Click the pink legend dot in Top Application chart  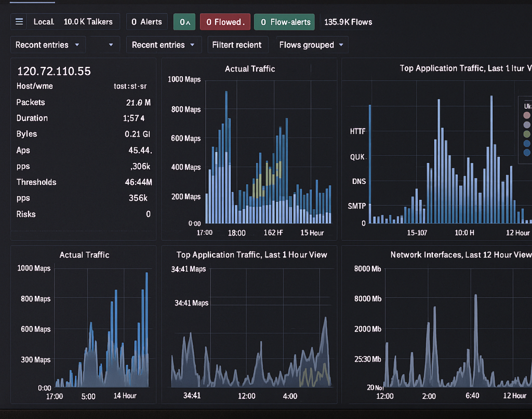(x=527, y=115)
